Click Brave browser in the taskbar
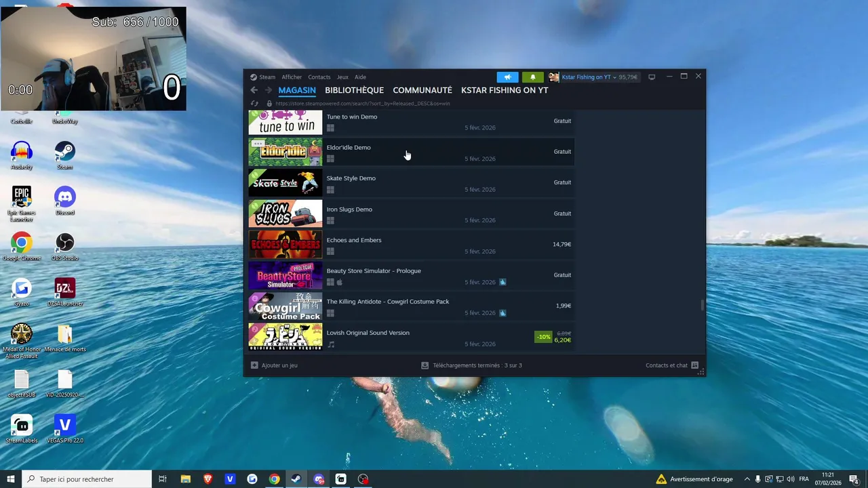Screen dimensions: 868x488 (208, 479)
